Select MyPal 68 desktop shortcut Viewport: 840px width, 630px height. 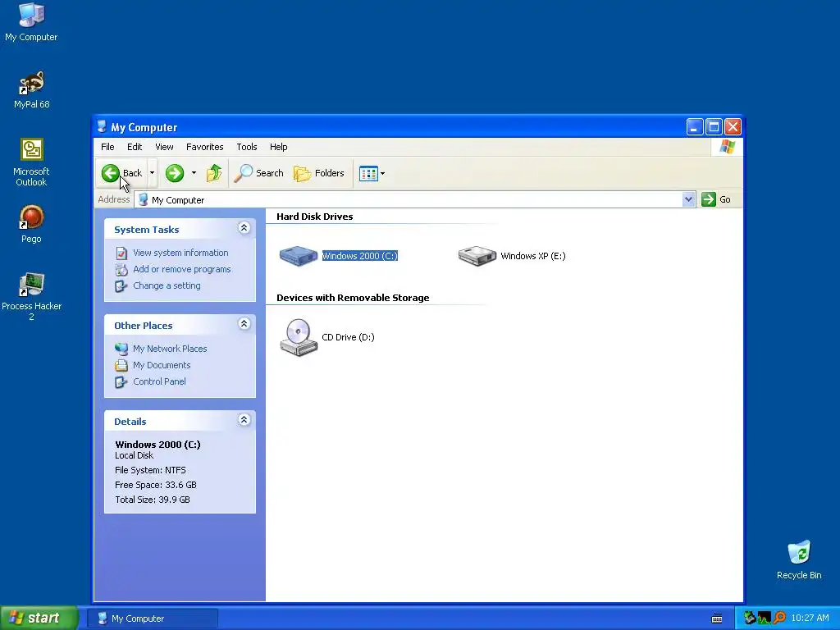point(32,90)
